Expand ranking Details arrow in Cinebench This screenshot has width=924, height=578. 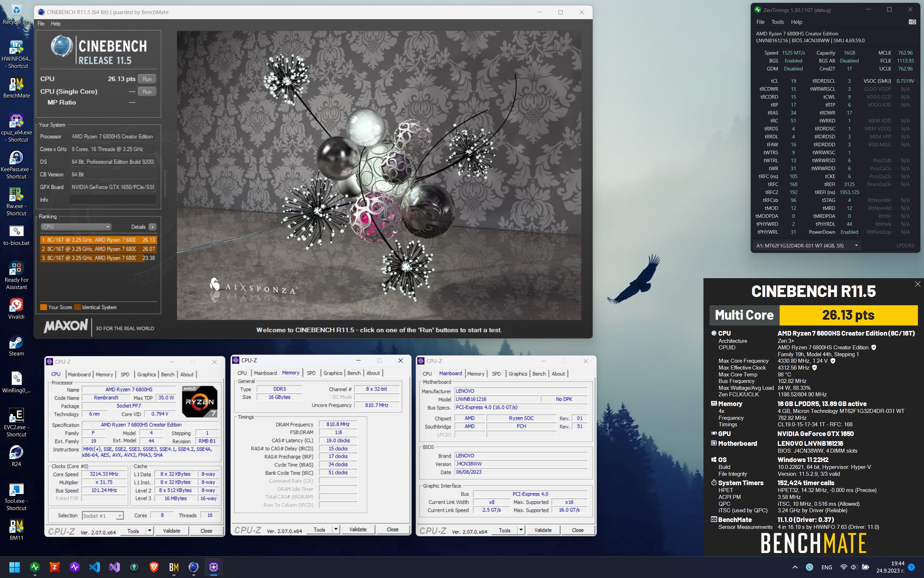click(x=152, y=227)
